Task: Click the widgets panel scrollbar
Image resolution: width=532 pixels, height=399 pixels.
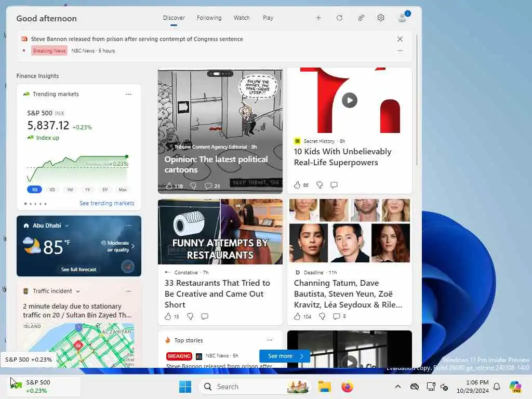Action: point(417,100)
